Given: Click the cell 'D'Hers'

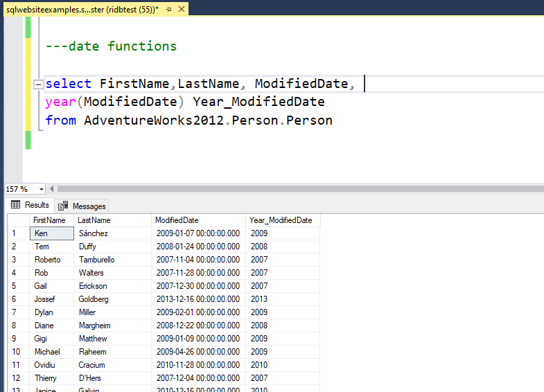Looking at the screenshot, I should coord(113,378).
